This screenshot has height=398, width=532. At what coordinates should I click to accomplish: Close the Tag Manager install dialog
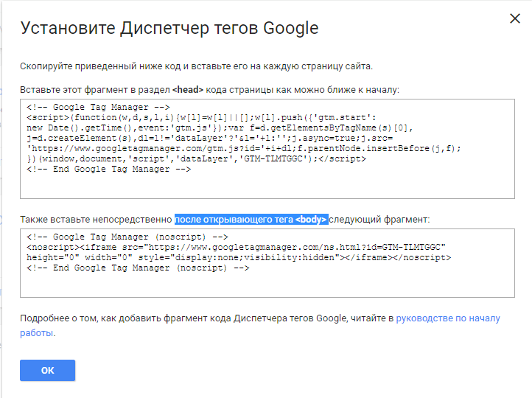(x=515, y=18)
